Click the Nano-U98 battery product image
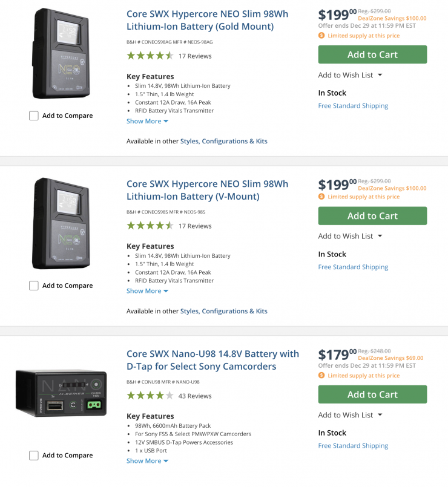This screenshot has height=487, width=448. (x=61, y=393)
